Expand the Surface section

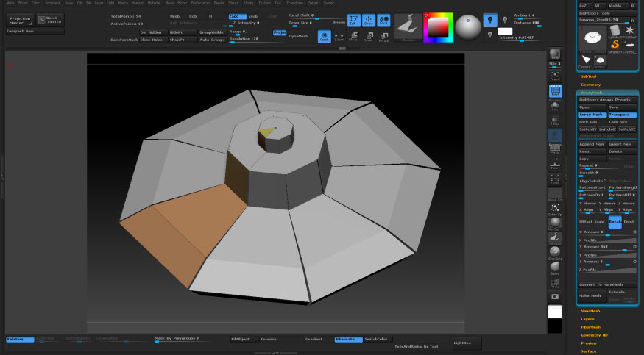tap(588, 351)
